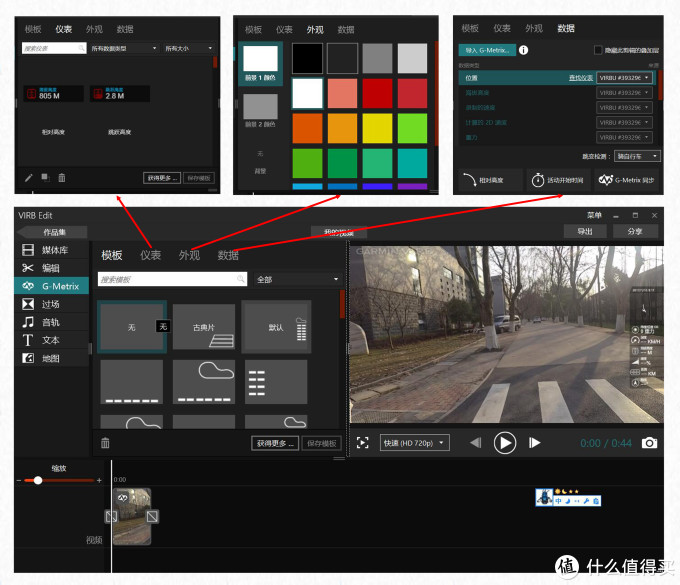
Task: Open the 音轨 audio track section
Action: 52,322
